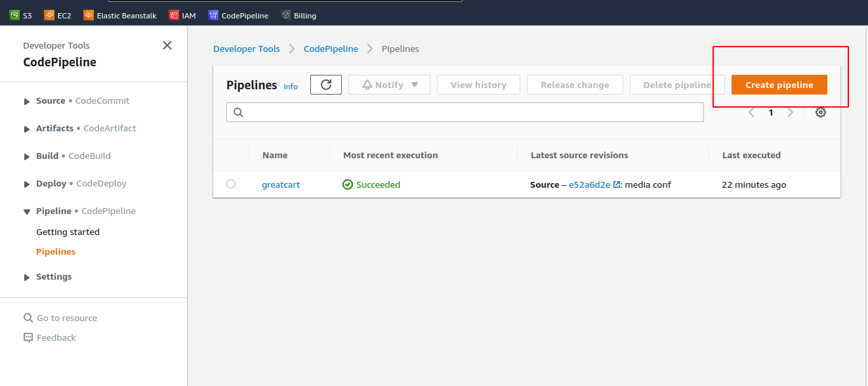Viewport: 868px width, 386px height.
Task: Expand the Artifacts CodeArtifact section
Action: tap(27, 129)
